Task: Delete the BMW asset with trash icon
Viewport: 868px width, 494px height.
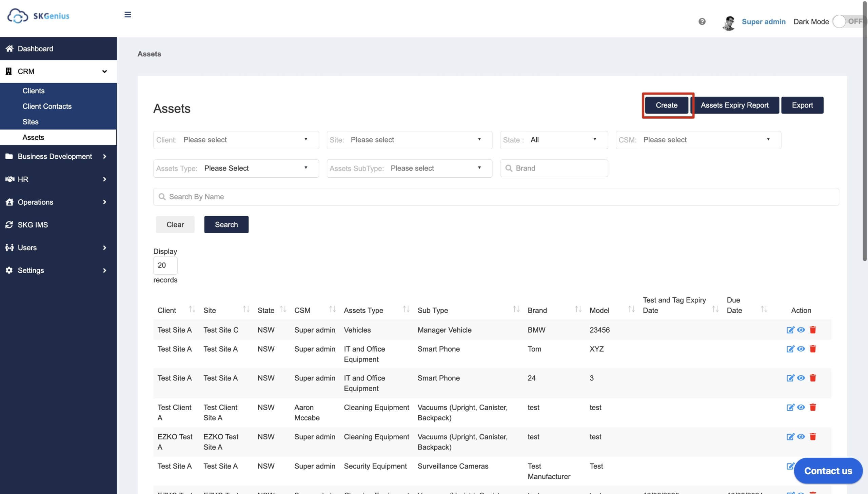Action: pyautogui.click(x=813, y=330)
